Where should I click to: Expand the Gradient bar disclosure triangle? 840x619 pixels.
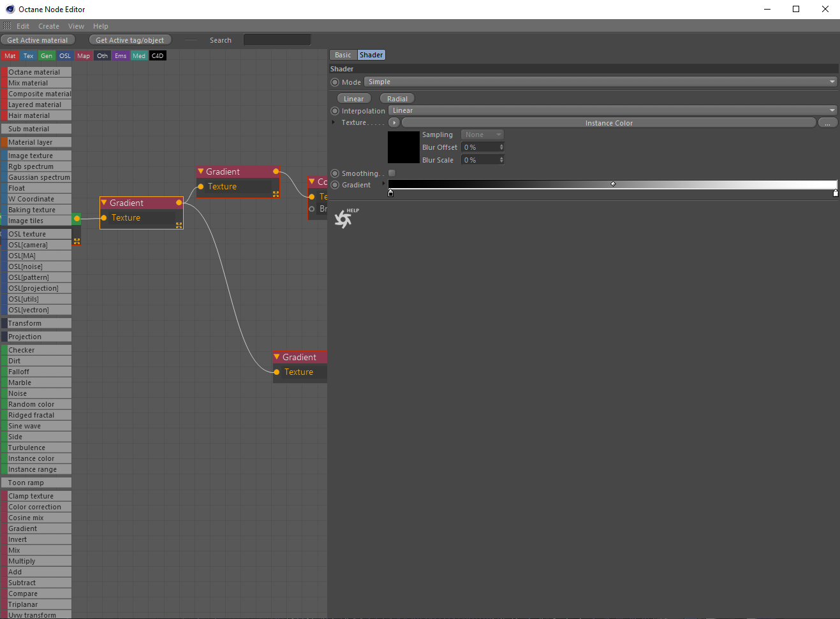click(383, 184)
